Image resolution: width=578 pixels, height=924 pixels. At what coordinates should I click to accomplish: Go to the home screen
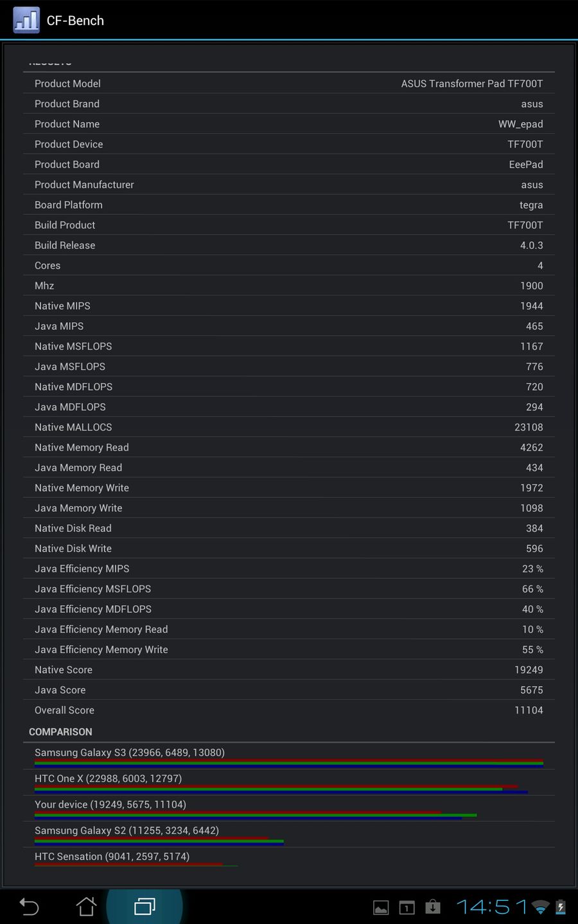[x=86, y=907]
